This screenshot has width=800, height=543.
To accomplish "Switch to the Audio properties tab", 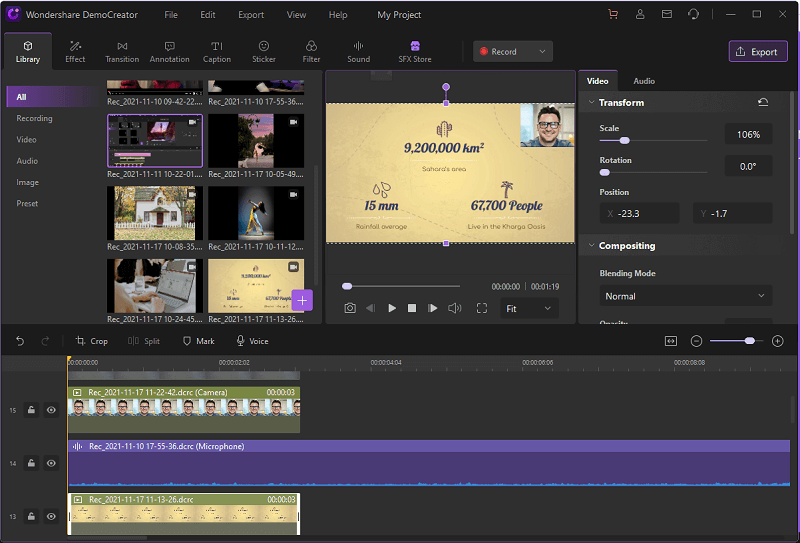I will [x=644, y=80].
